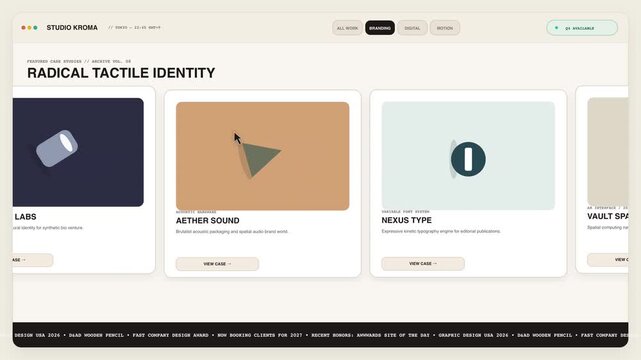The image size is (641, 360).
Task: Click the Acoustic Hardware label
Action: click(196, 212)
